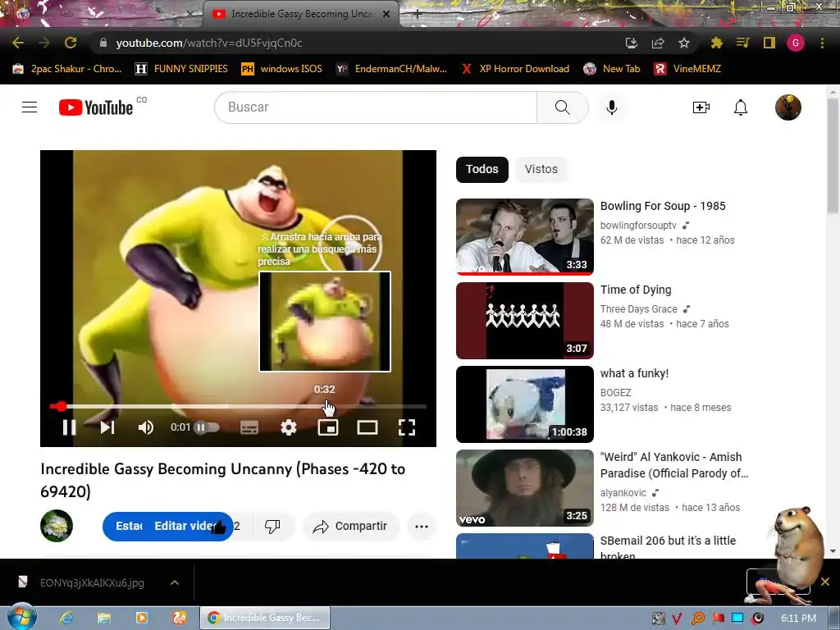This screenshot has width=840, height=630.
Task: Dislike the video thumbs down
Action: (x=272, y=527)
